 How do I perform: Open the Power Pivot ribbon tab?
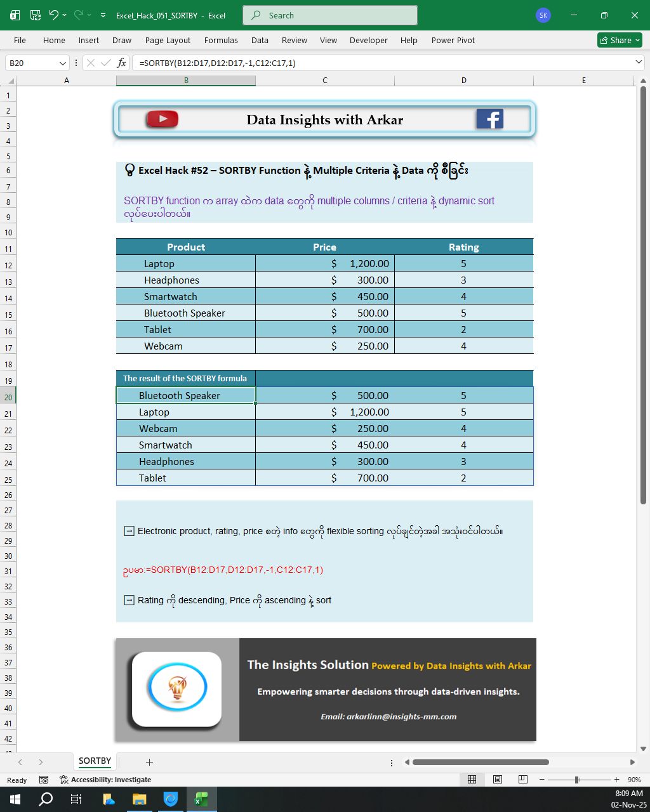point(453,40)
